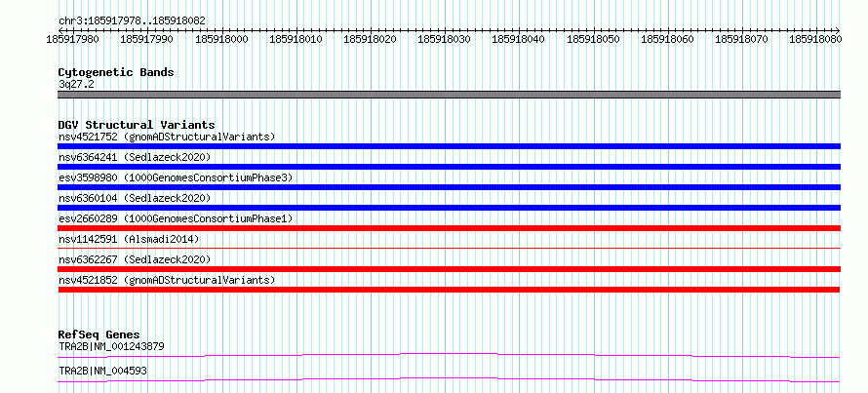Image resolution: width=868 pixels, height=393 pixels.
Task: Open the Cytogenetic Bands track heading
Action: click(x=116, y=72)
